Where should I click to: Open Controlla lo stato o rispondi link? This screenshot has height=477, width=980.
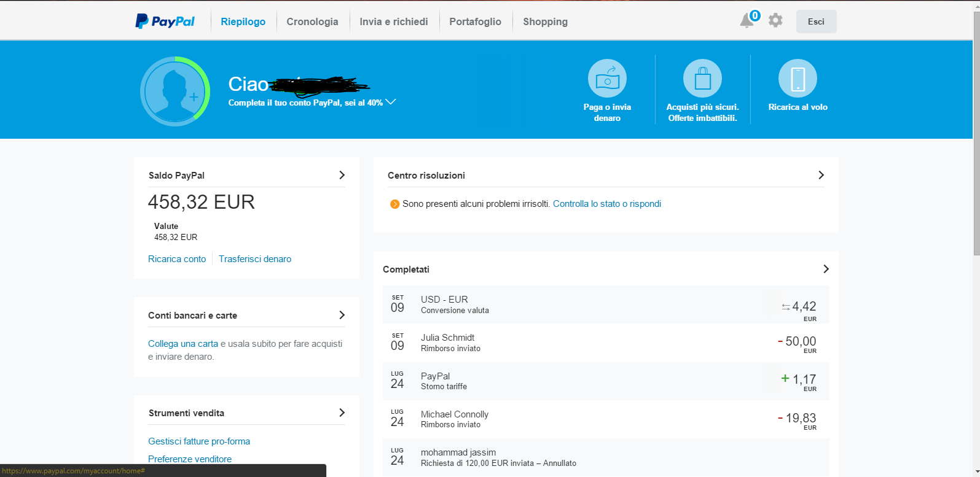coord(606,204)
